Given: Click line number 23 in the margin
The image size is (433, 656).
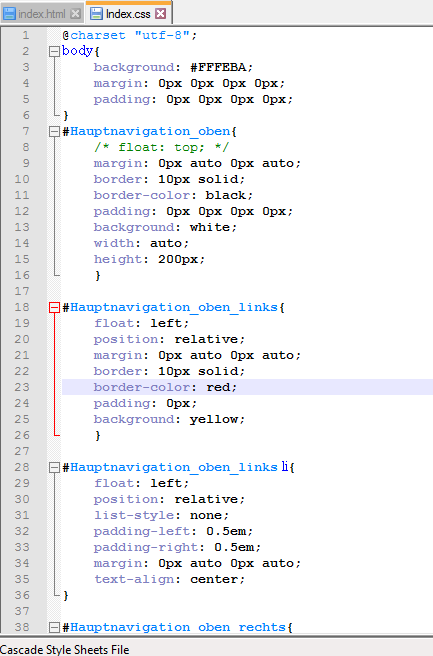Looking at the screenshot, I should pos(22,387).
